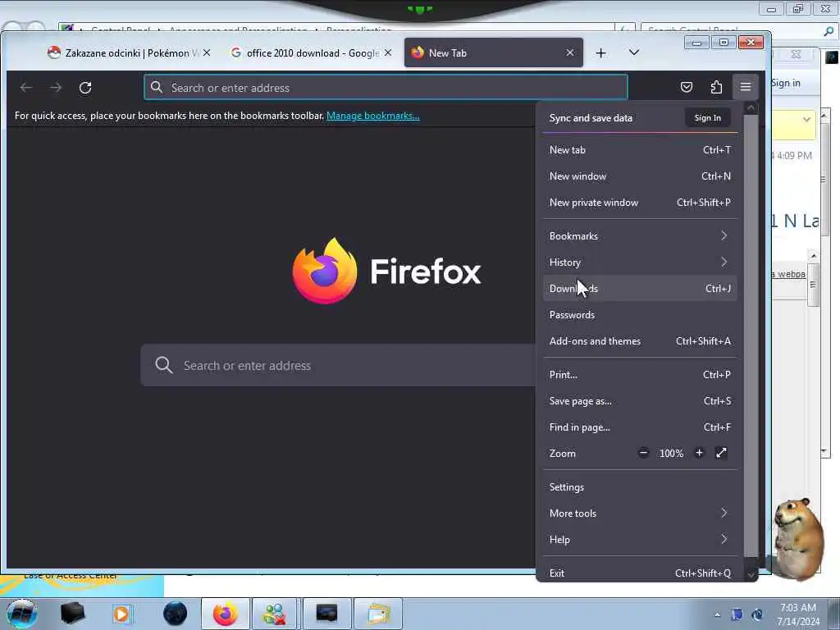Viewport: 840px width, 630px height.
Task: Focus the address bar
Action: pyautogui.click(x=386, y=87)
